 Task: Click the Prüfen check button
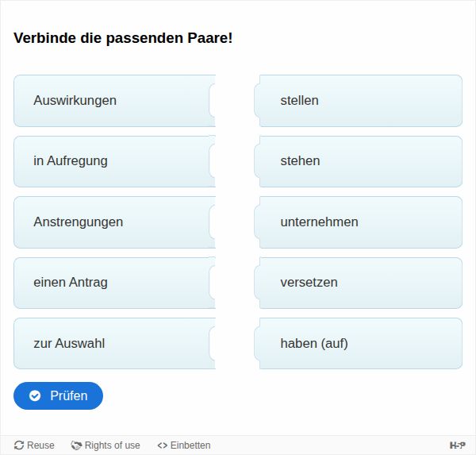(x=58, y=395)
